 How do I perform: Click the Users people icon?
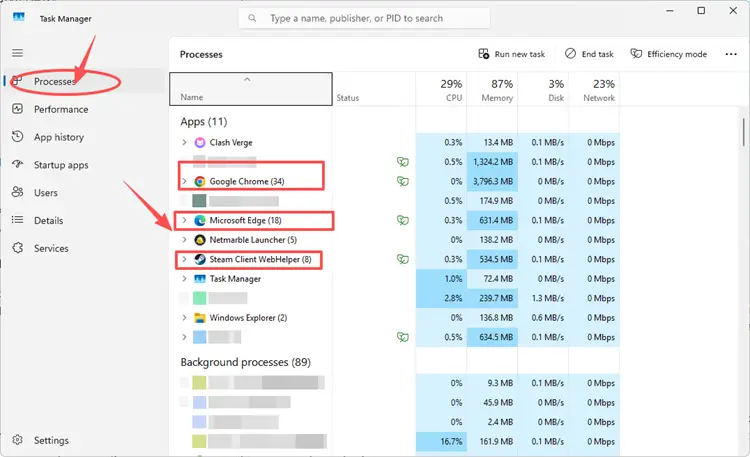click(18, 192)
